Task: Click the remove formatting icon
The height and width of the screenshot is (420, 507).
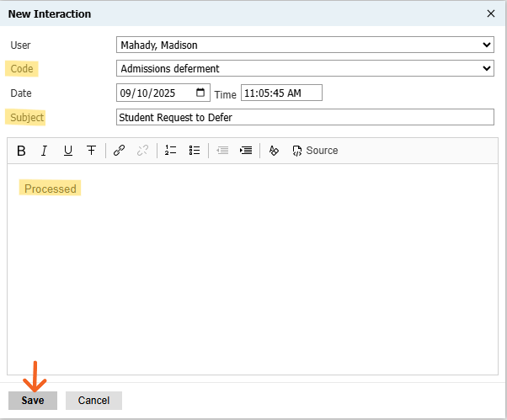Action: 274,151
